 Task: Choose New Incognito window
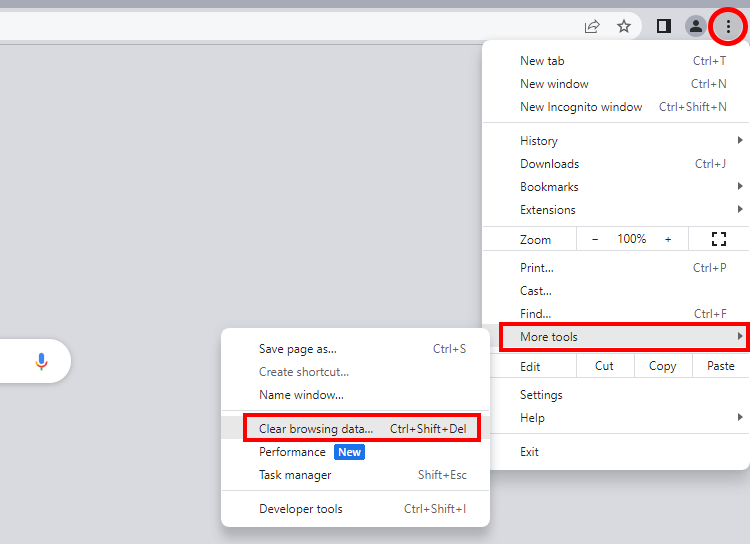(581, 107)
